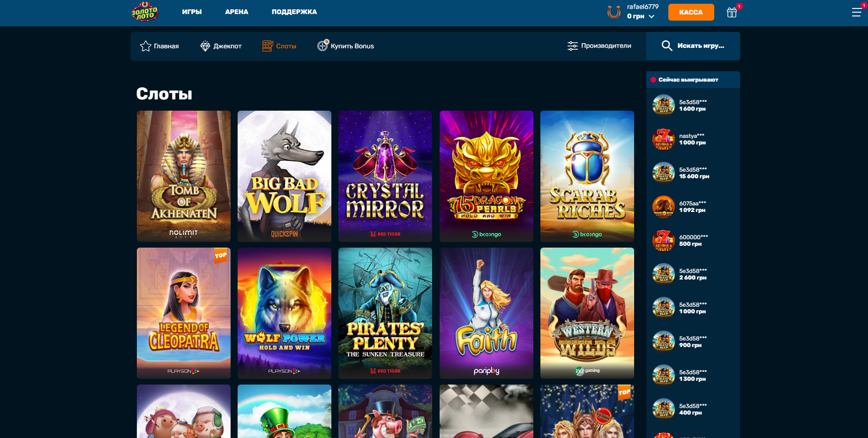
Task: Open the leprechaun slot thumbnail
Action: [x=284, y=411]
